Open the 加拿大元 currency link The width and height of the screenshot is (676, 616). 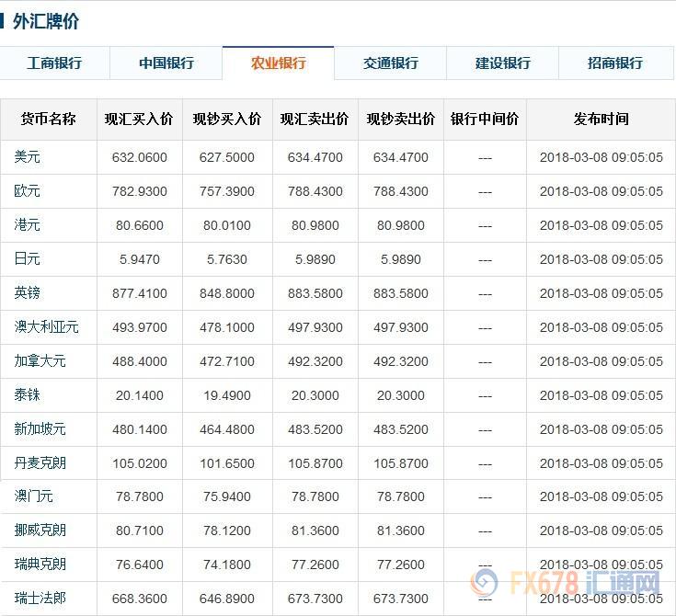coord(40,361)
